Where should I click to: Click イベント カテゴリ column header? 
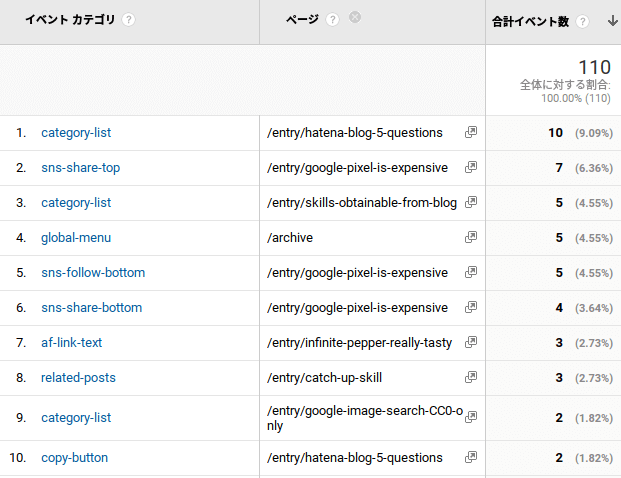(x=70, y=19)
